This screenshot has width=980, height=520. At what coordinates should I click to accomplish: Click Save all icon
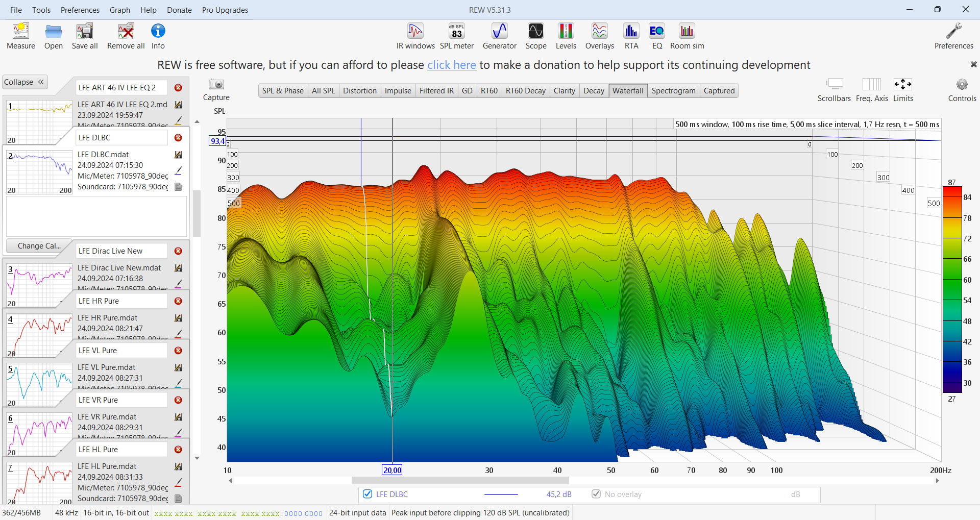pos(85,36)
